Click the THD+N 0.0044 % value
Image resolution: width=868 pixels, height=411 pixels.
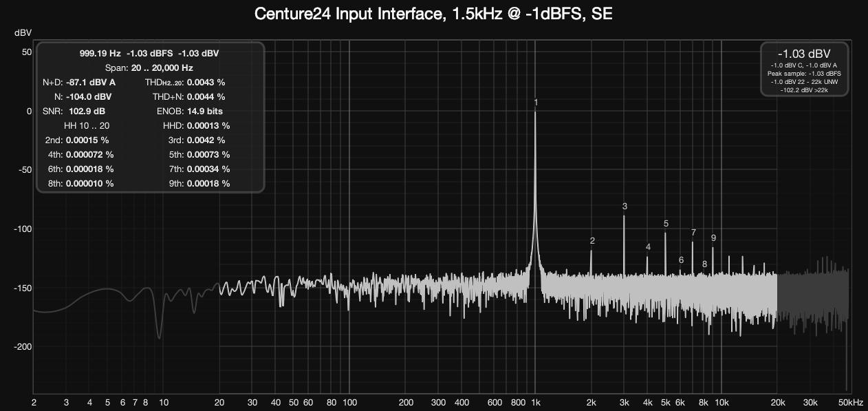coord(206,96)
